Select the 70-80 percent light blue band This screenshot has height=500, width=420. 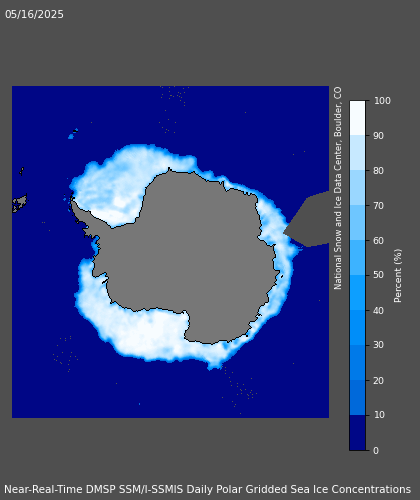click(x=357, y=188)
